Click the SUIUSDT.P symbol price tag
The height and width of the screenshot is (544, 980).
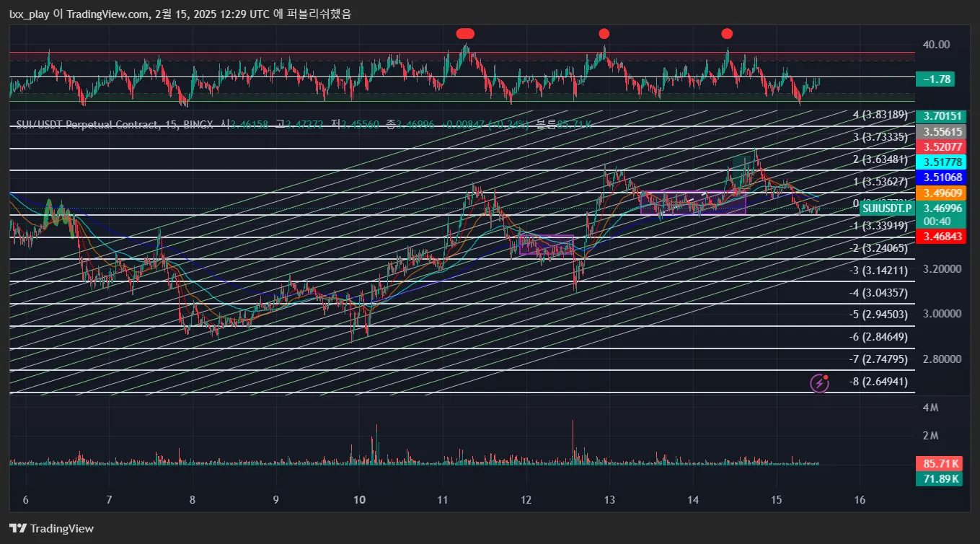click(888, 208)
